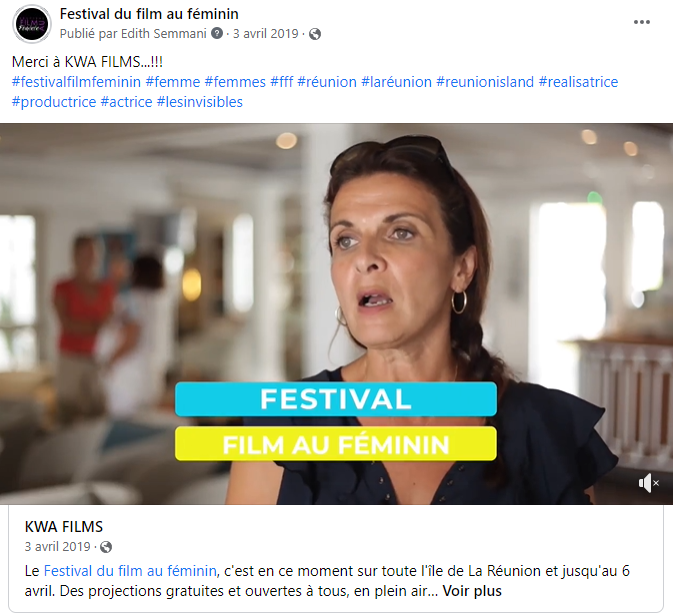This screenshot has width=673, height=614.
Task: Select the #productrice hashtag
Action: point(54,102)
